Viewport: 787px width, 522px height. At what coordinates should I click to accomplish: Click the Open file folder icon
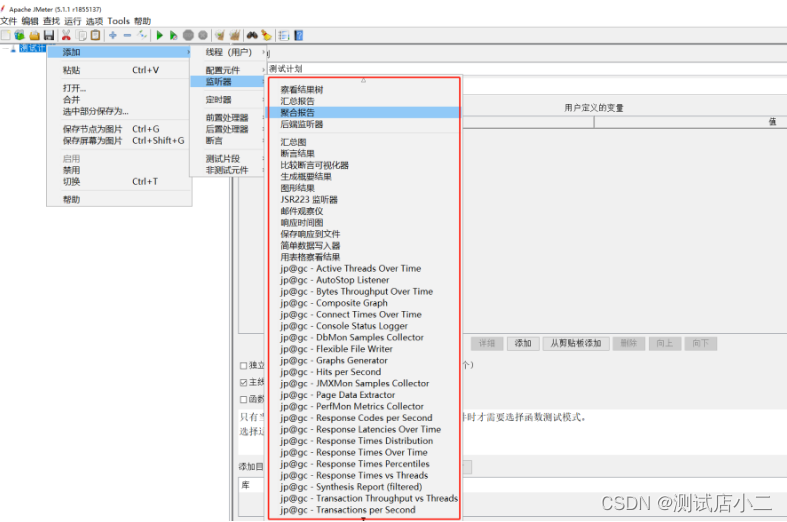[x=34, y=35]
